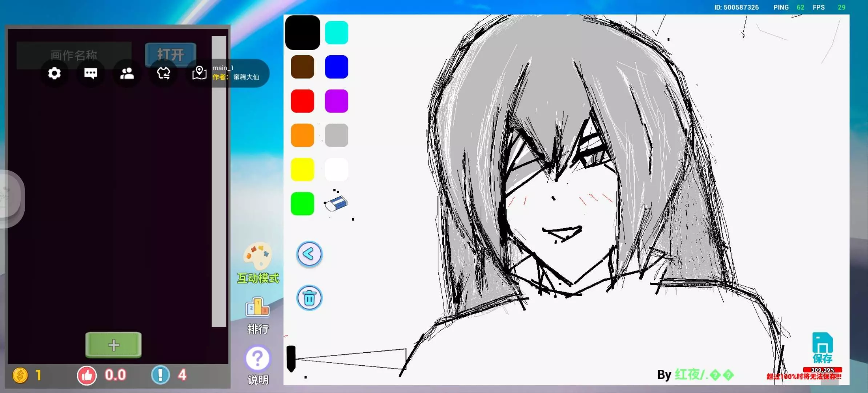Screen dimensions: 868x393
Task: Open the outfit change shirt icon
Action: click(x=164, y=74)
